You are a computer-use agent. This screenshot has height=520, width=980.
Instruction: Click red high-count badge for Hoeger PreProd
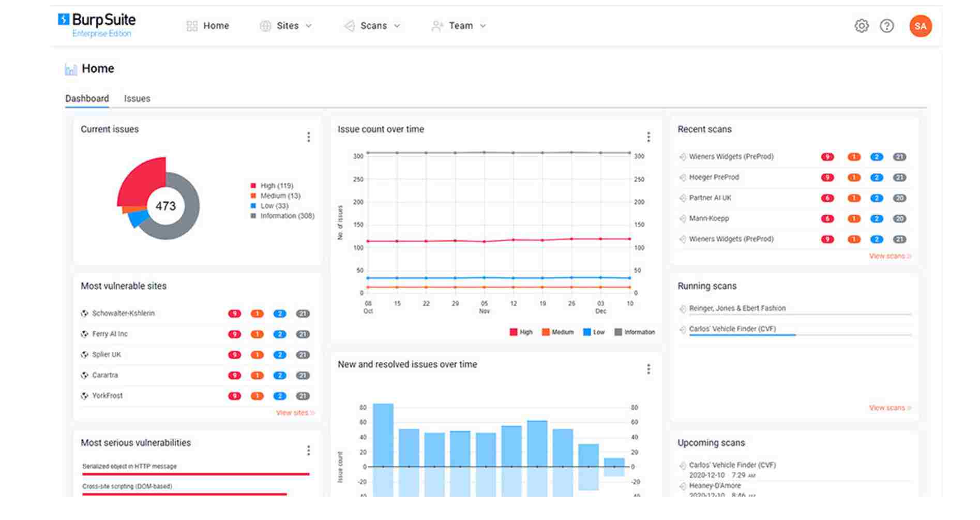point(827,177)
